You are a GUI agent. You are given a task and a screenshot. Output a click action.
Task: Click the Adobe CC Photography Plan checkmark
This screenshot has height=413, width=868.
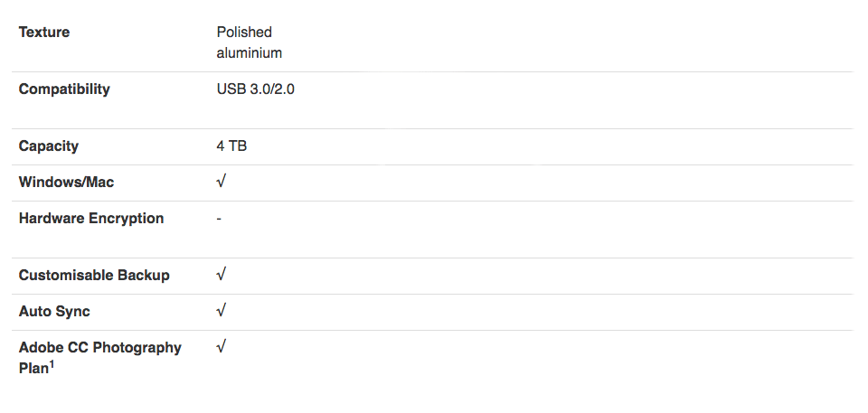click(221, 346)
